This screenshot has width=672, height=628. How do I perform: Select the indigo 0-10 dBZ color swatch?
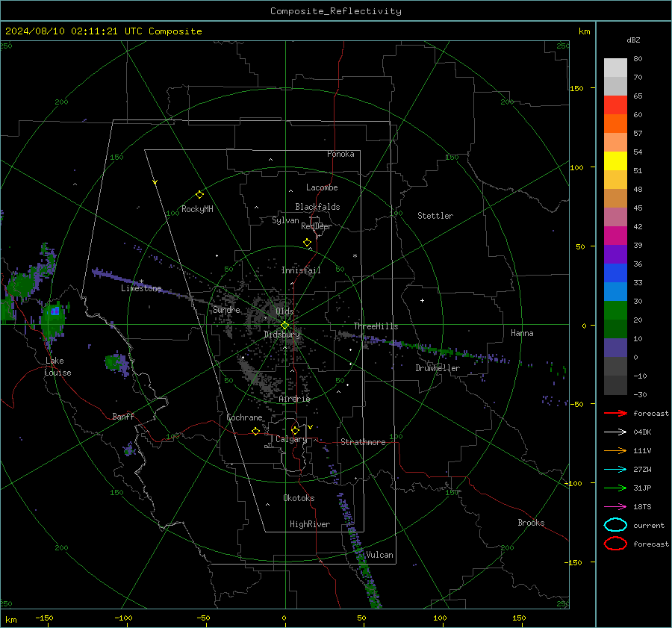(615, 347)
